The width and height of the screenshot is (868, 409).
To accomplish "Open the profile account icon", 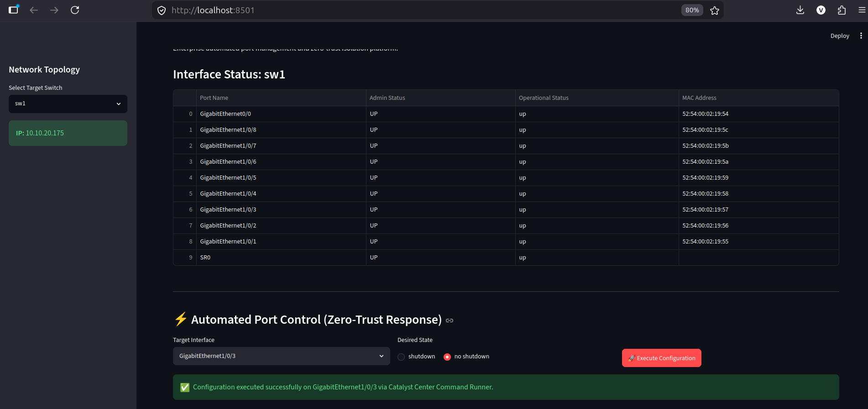I will (821, 10).
